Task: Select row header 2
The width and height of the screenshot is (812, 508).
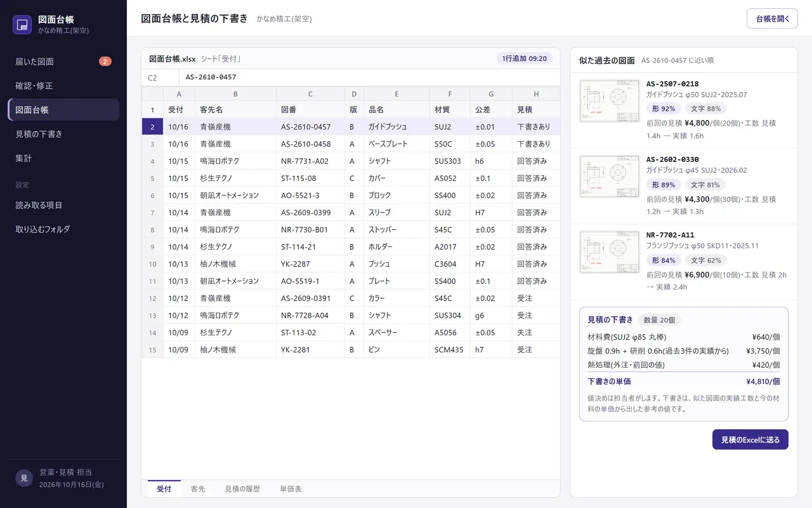Action: (152, 127)
